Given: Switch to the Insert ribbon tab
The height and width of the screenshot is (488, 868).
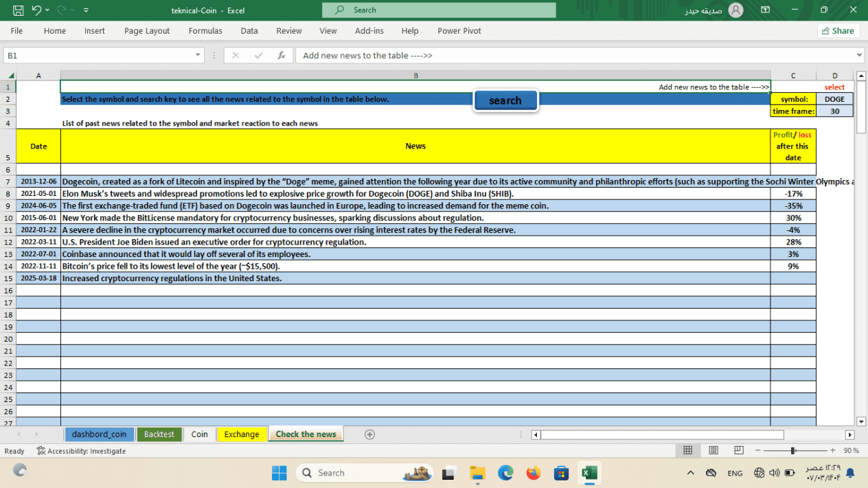Looking at the screenshot, I should [x=95, y=31].
